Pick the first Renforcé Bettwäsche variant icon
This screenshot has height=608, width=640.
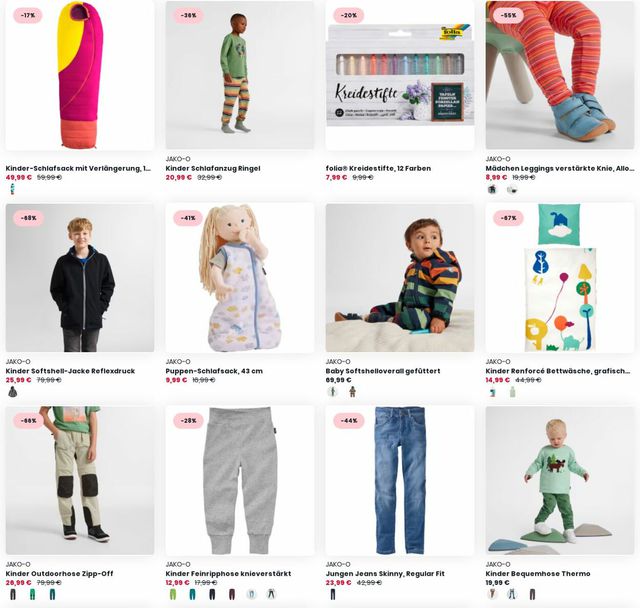click(493, 392)
